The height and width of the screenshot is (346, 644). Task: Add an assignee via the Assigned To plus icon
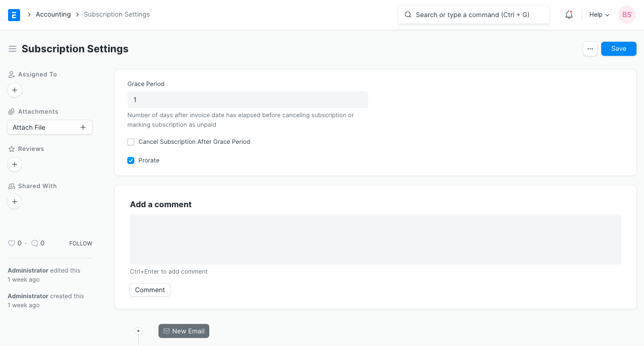pyautogui.click(x=14, y=90)
